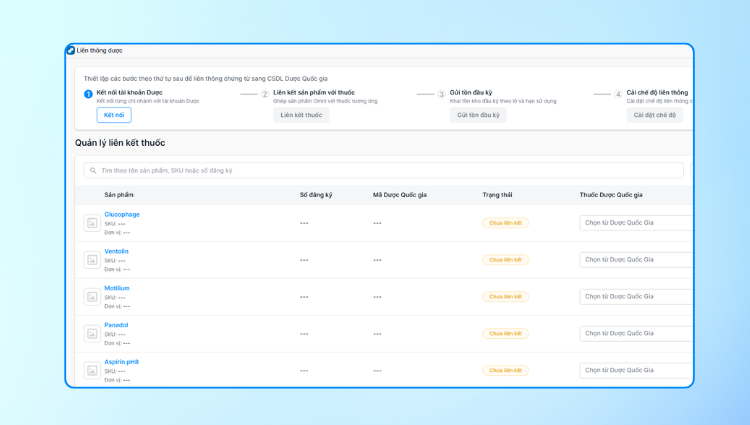Open the Glucophage product link
Screen dimensions: 750x425
122,215
